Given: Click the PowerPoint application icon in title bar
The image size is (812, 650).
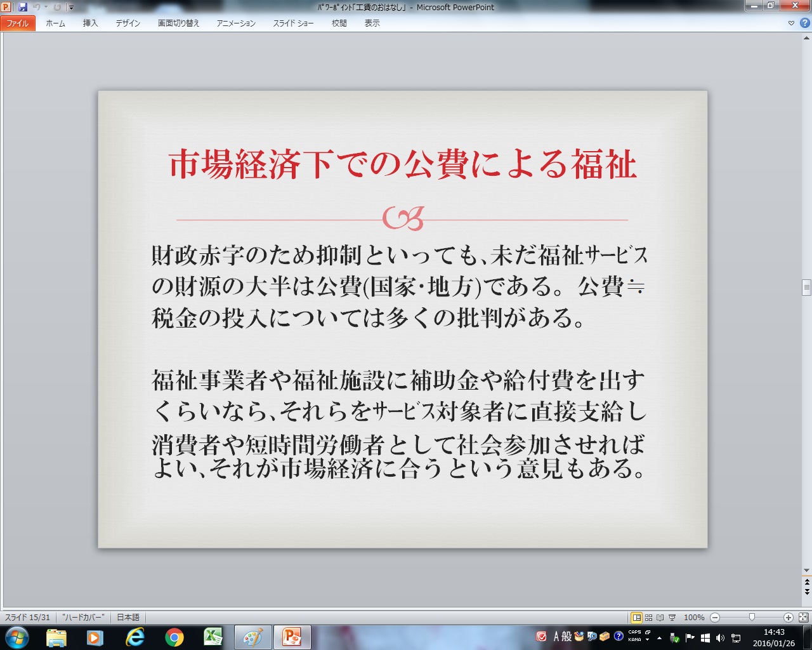Looking at the screenshot, I should pos(6,7).
